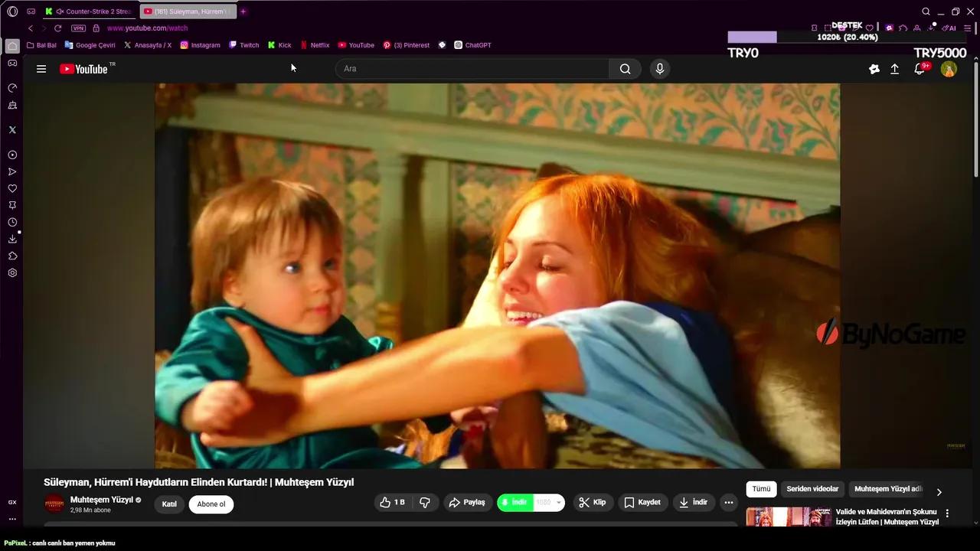Save the video with Kaydet
Viewport: 980px width, 551px height.
click(643, 502)
